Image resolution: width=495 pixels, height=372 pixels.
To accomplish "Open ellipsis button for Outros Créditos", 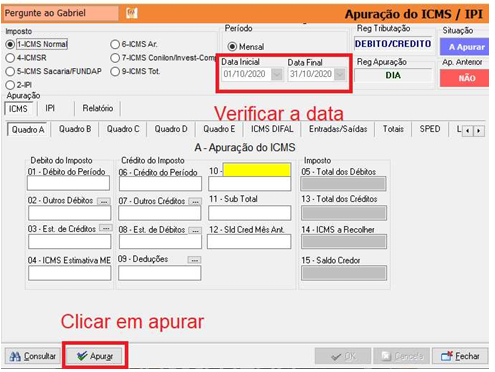I will pos(195,202).
